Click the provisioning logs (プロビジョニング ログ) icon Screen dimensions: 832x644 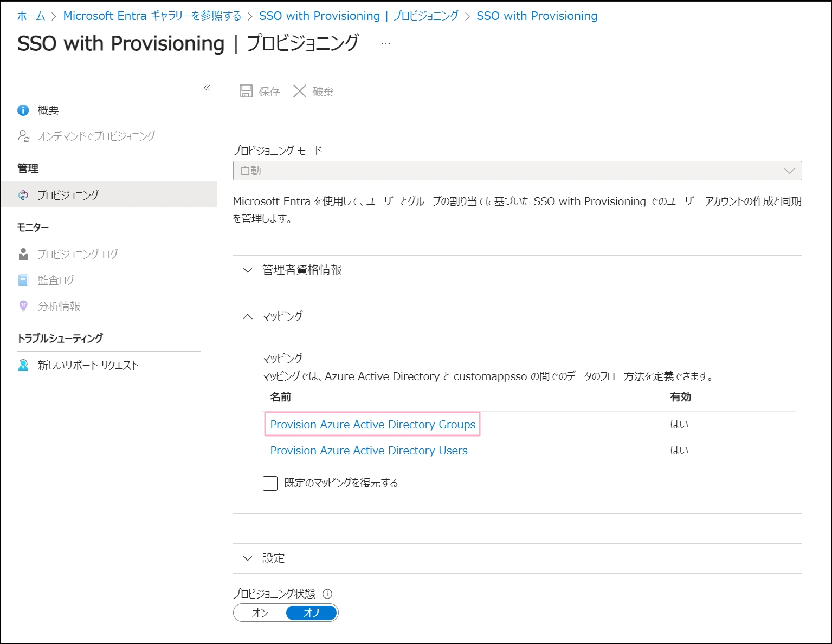pos(23,254)
